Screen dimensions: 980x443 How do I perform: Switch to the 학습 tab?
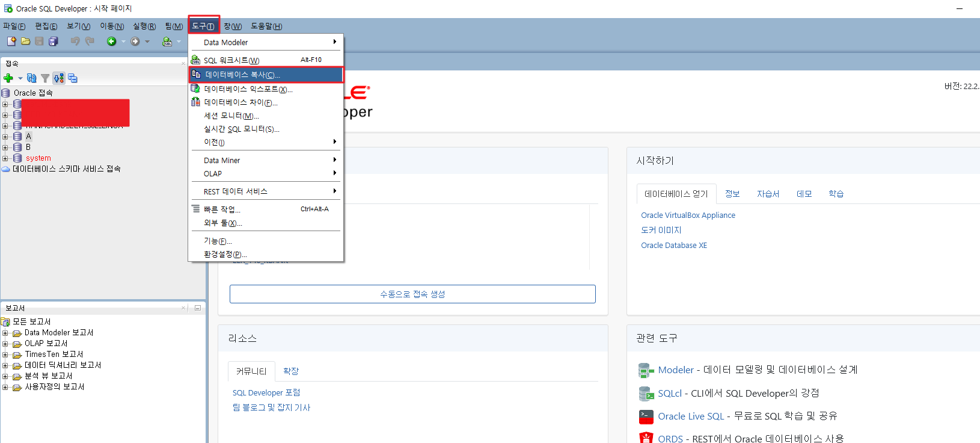[836, 194]
